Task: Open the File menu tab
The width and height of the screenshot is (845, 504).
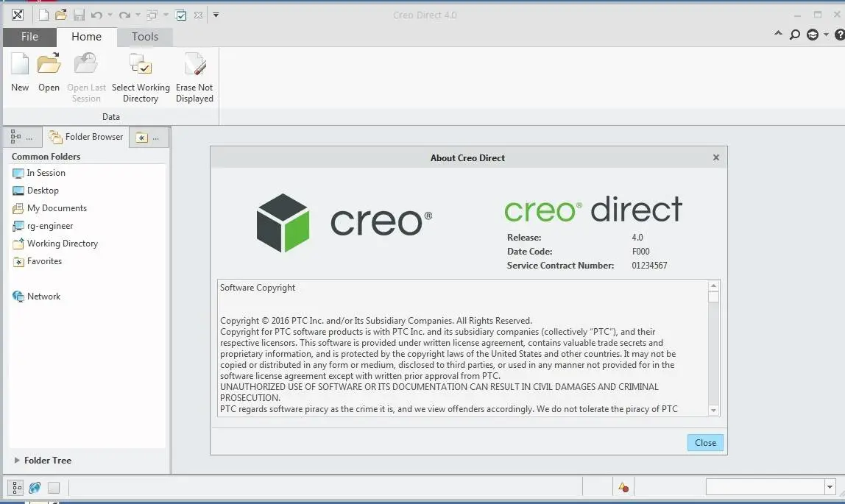Action: tap(29, 37)
